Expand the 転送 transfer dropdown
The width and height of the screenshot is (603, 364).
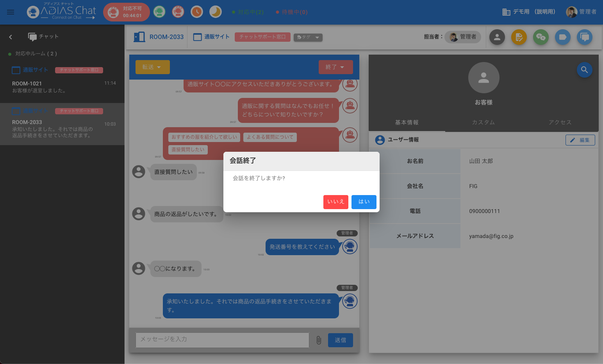152,67
